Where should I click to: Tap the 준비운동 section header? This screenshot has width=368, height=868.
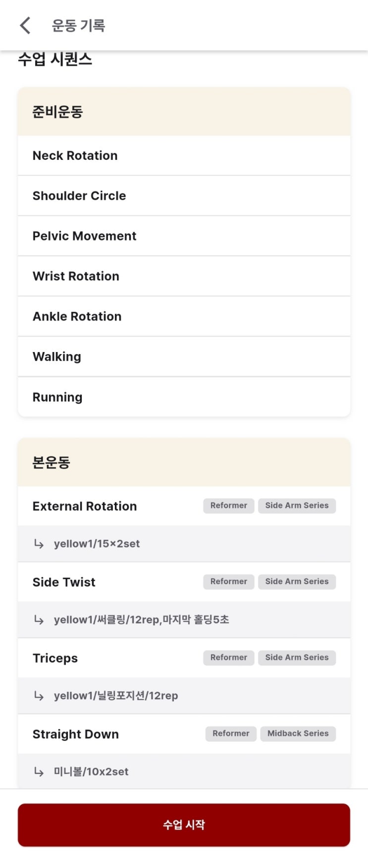[58, 112]
